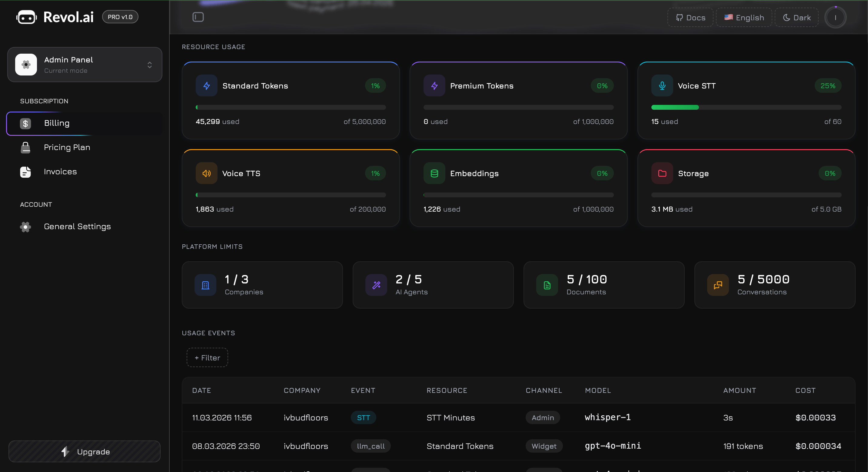This screenshot has width=868, height=472.
Task: Click the whisper-1 model cell
Action: tap(607, 417)
